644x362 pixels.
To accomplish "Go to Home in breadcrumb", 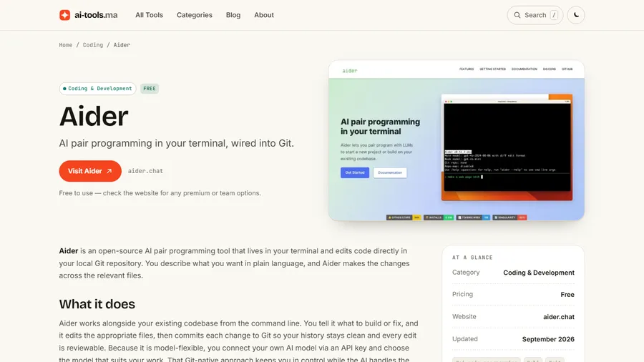I will [65, 45].
